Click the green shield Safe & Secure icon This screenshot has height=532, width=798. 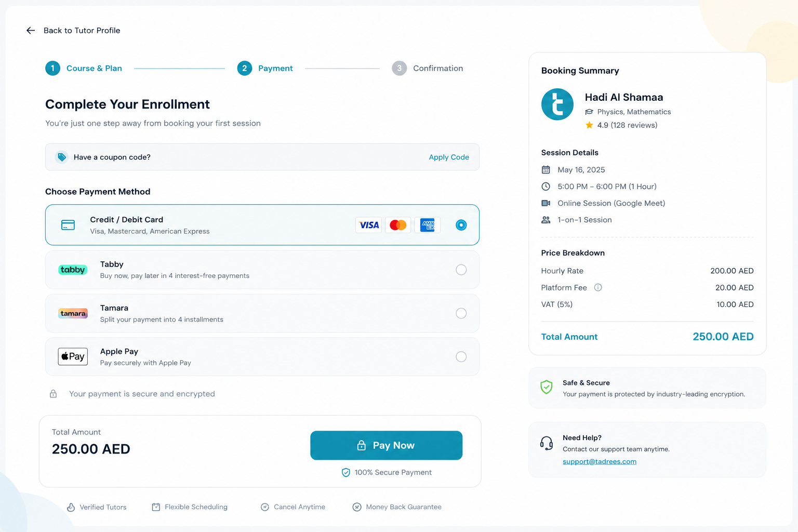(x=547, y=387)
